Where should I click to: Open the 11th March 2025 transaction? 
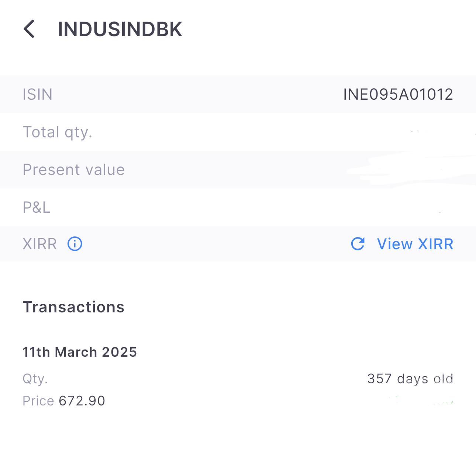[x=80, y=352]
